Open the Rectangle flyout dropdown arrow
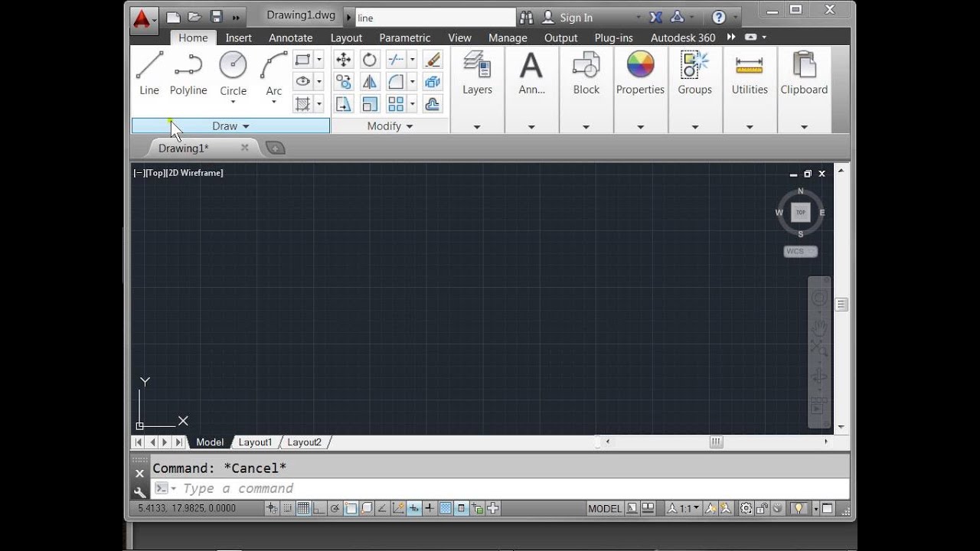The width and height of the screenshot is (980, 551). point(319,60)
